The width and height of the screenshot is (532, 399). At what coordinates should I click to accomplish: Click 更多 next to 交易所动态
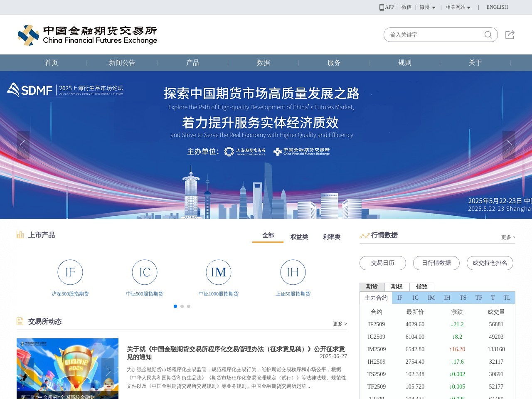(x=339, y=323)
